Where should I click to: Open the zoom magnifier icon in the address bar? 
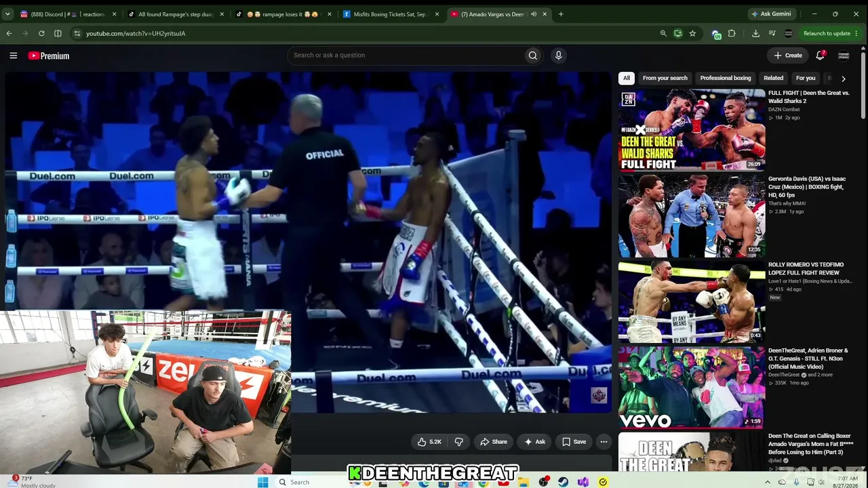click(663, 33)
